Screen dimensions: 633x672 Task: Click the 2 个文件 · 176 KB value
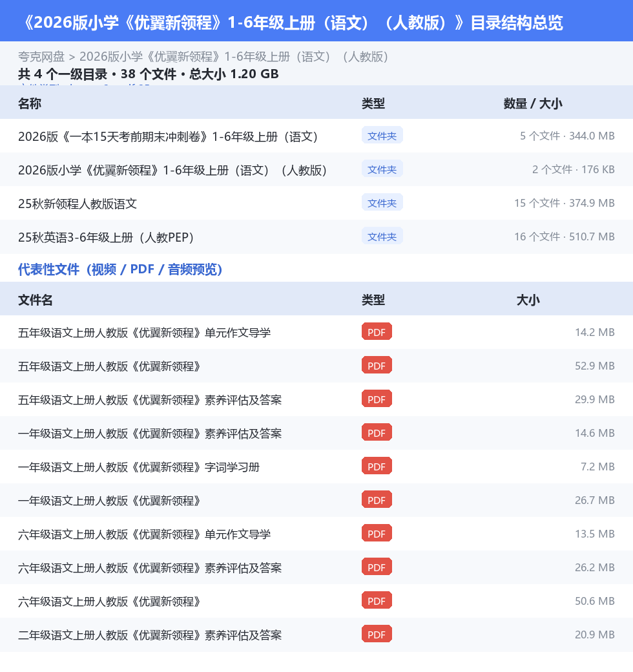573,169
